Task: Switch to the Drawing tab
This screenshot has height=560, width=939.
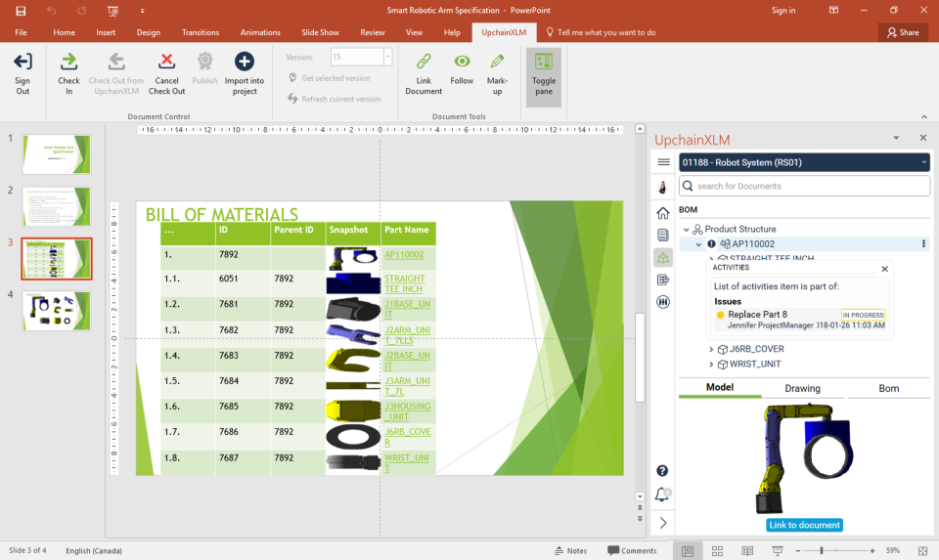Action: (803, 388)
